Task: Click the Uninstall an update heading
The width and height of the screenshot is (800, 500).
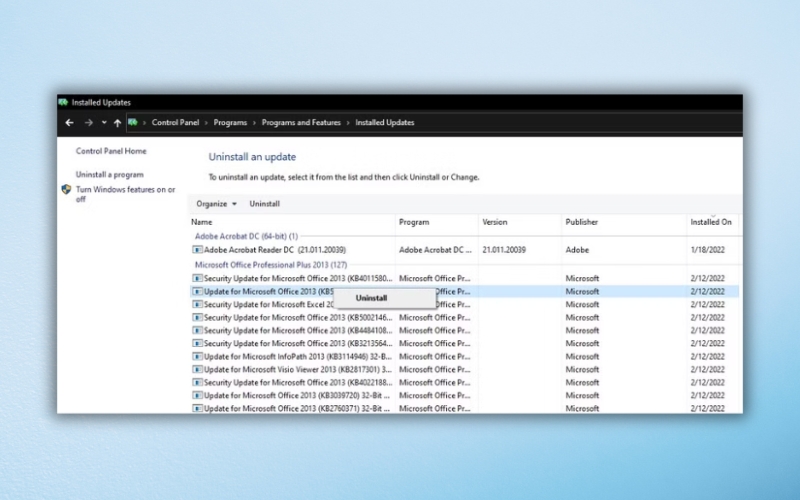Action: [252, 157]
